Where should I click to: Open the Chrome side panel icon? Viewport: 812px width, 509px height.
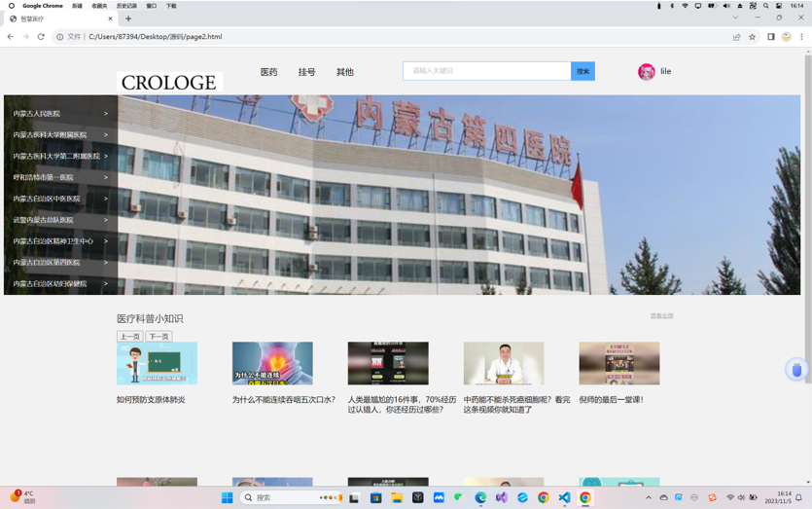tap(770, 37)
